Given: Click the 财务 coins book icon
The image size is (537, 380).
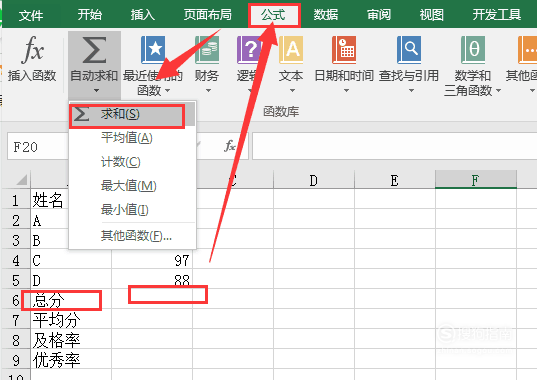Looking at the screenshot, I should 207,50.
